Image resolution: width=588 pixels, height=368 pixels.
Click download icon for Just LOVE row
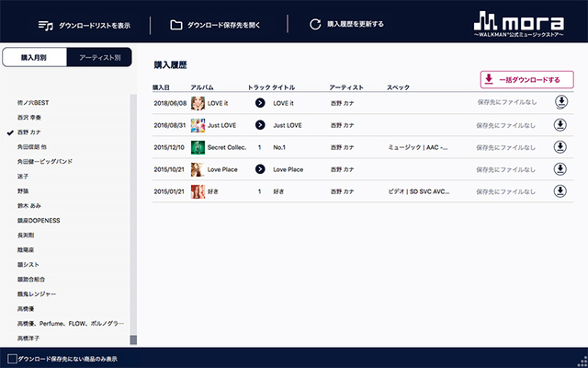point(560,124)
